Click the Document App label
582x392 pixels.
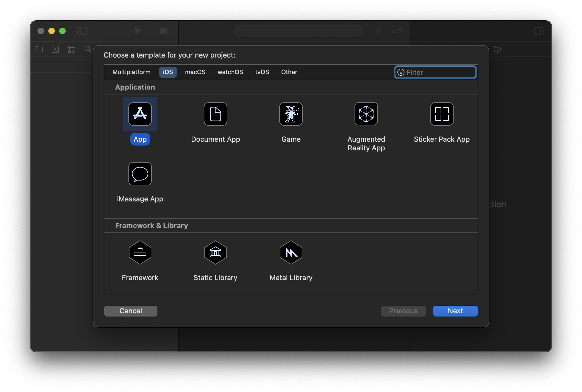[216, 139]
